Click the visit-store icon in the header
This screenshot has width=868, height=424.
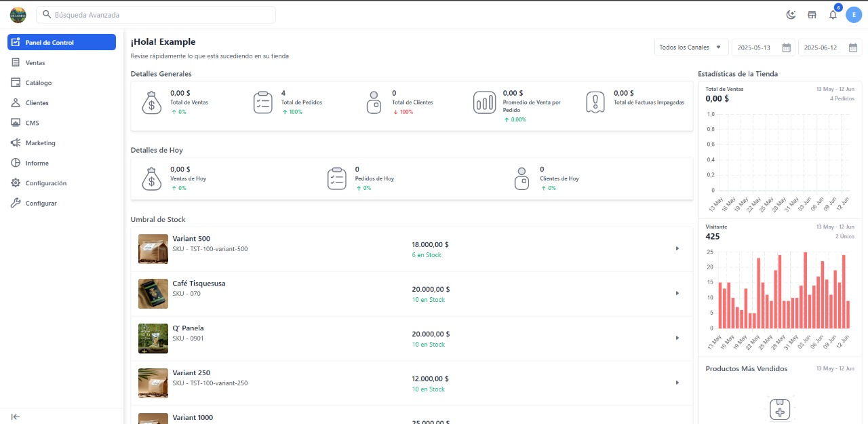pos(812,14)
